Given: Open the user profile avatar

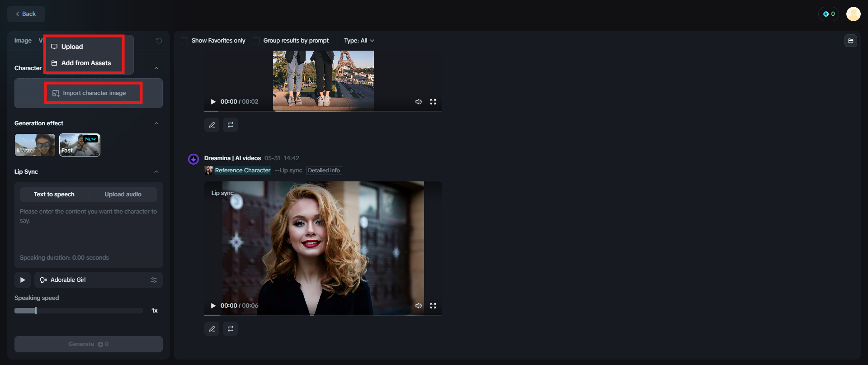Looking at the screenshot, I should 853,14.
